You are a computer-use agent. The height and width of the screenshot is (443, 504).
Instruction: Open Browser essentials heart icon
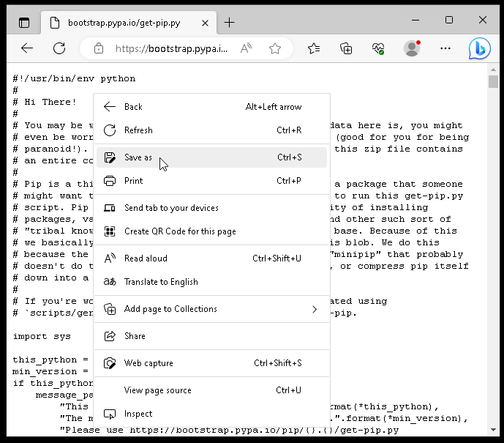click(378, 48)
